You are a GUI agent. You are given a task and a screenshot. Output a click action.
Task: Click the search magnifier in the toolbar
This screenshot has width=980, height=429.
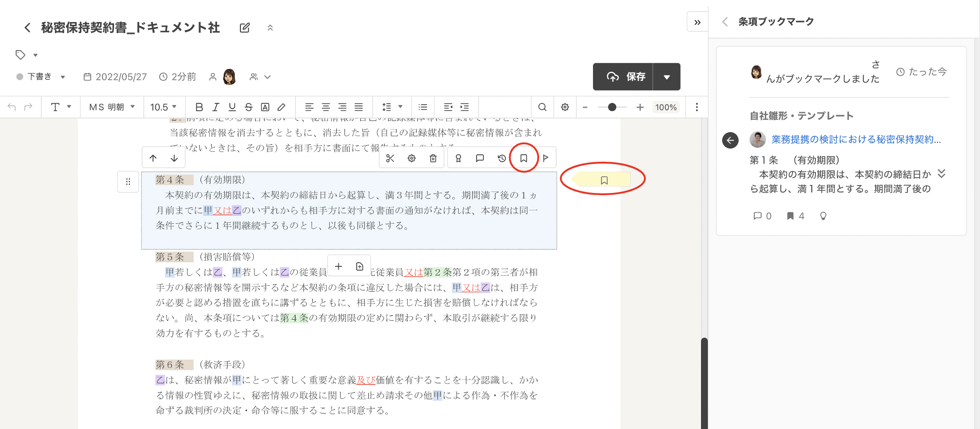click(x=542, y=107)
